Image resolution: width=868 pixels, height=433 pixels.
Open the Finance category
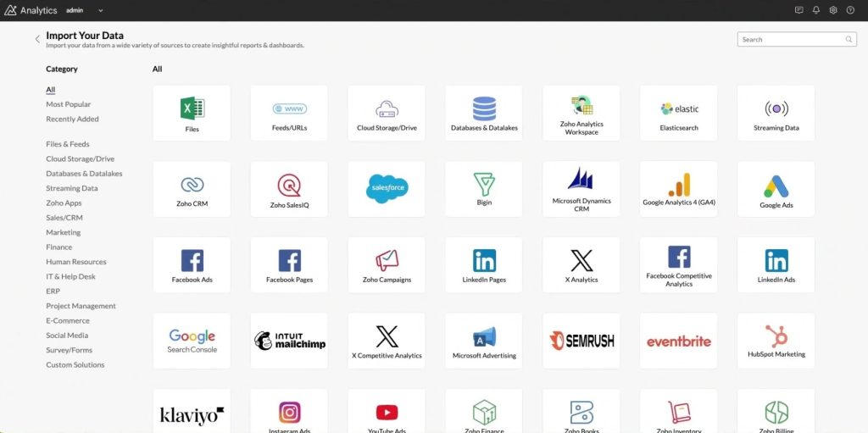59,247
